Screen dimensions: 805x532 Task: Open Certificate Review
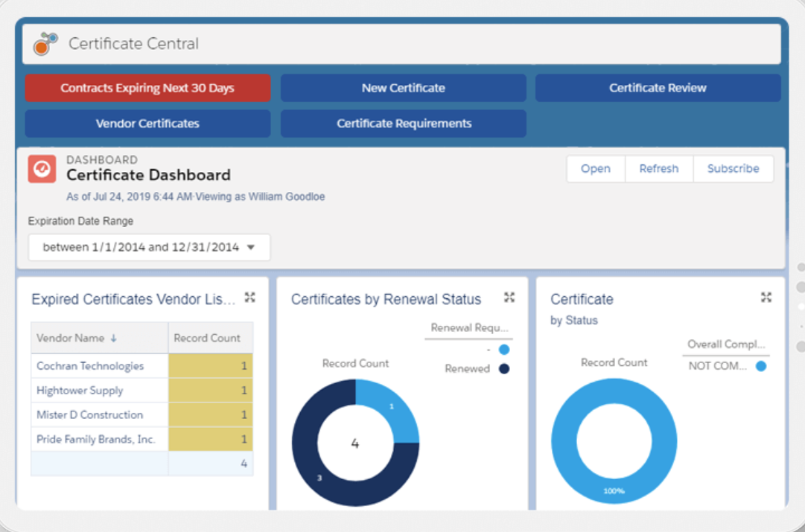click(x=658, y=88)
